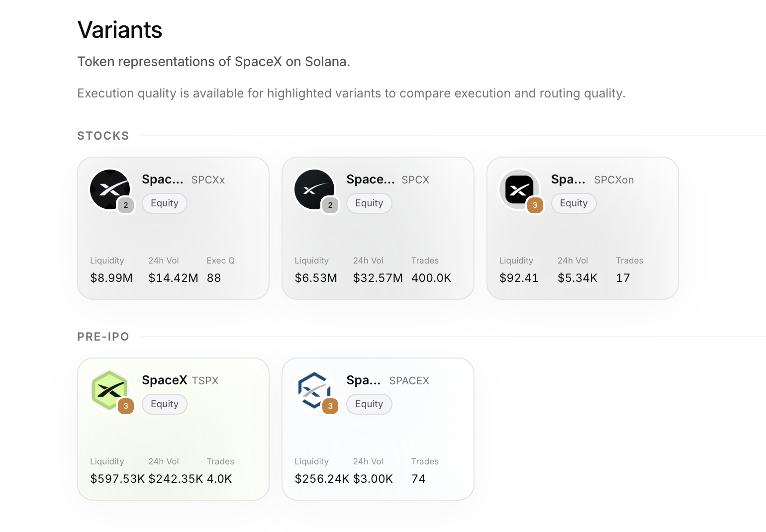Screen dimensions: 766x532
Task: Click the badge numbered 2 on SPCXx logo
Action: pos(126,205)
